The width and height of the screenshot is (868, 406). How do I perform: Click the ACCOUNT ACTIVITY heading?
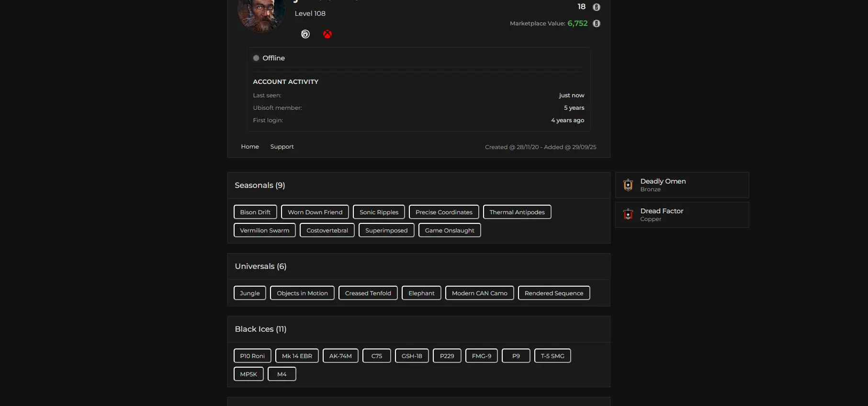(286, 82)
